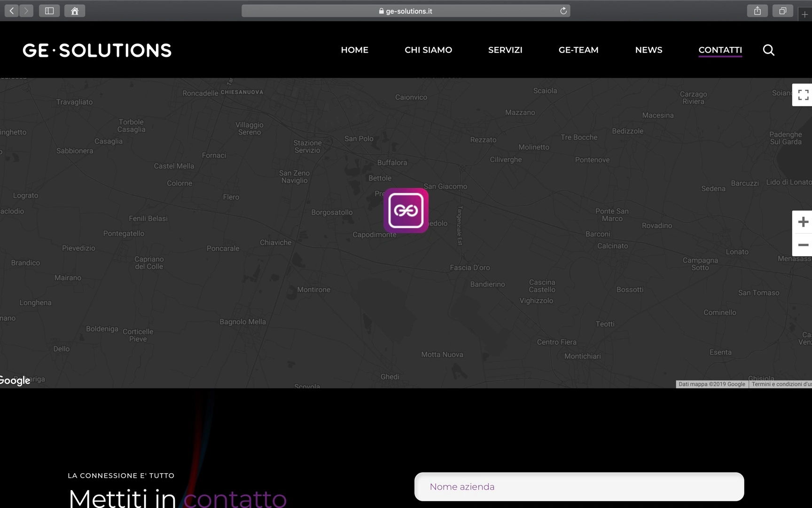Open the CHI SIAMO menu item
This screenshot has height=508, width=812.
(429, 50)
